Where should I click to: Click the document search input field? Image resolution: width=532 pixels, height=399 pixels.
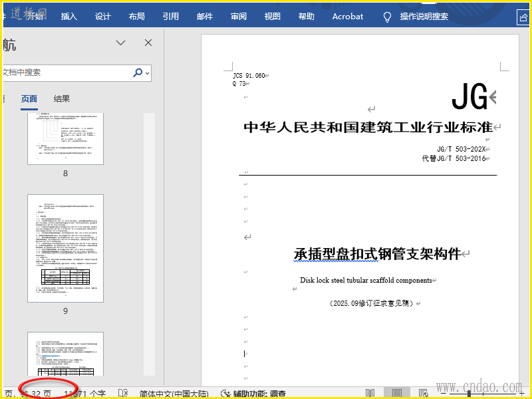pos(66,72)
